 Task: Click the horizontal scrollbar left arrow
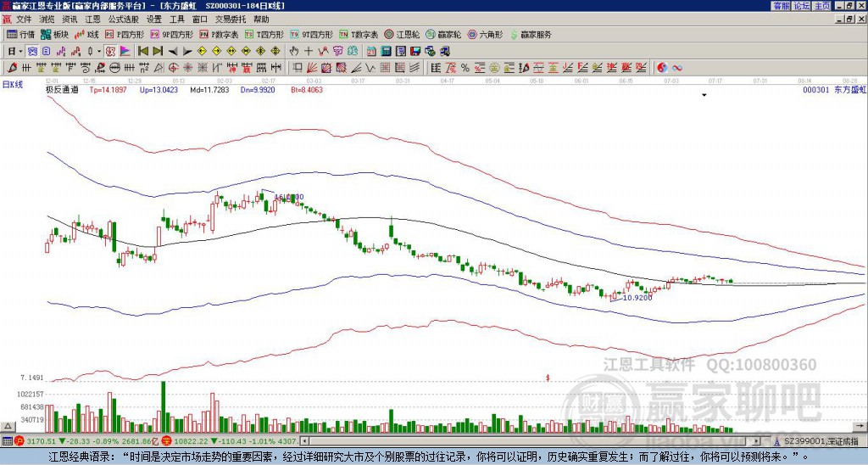point(303,441)
